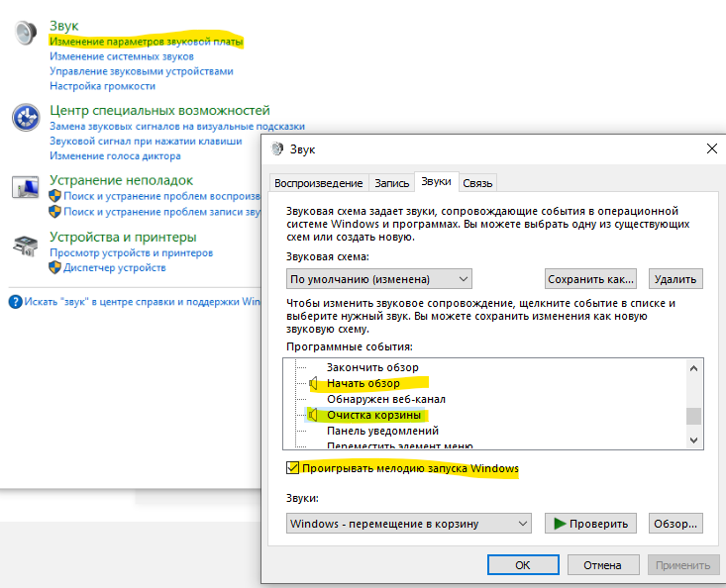Open Замена звуковых сигналов на визуальные подсказки
726x588 pixels.
coord(177,127)
